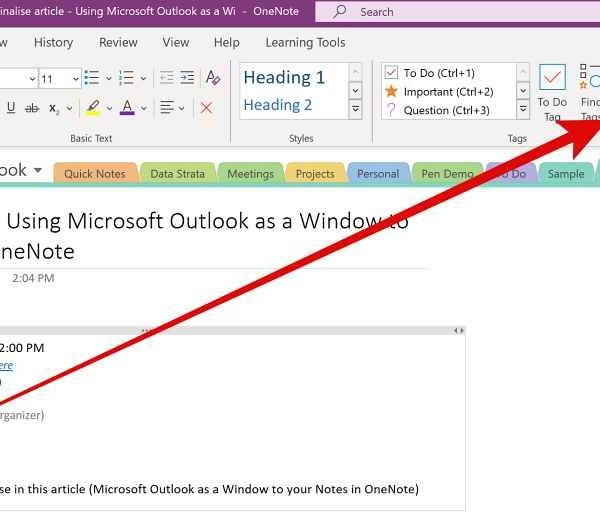Click the numbered list icon
The image size is (600, 525).
[126, 78]
